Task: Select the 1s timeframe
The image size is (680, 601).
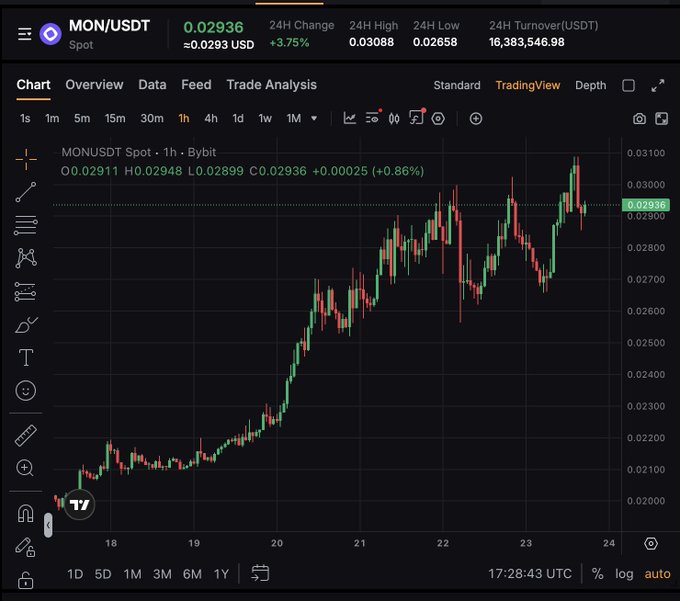Action: [x=25, y=118]
